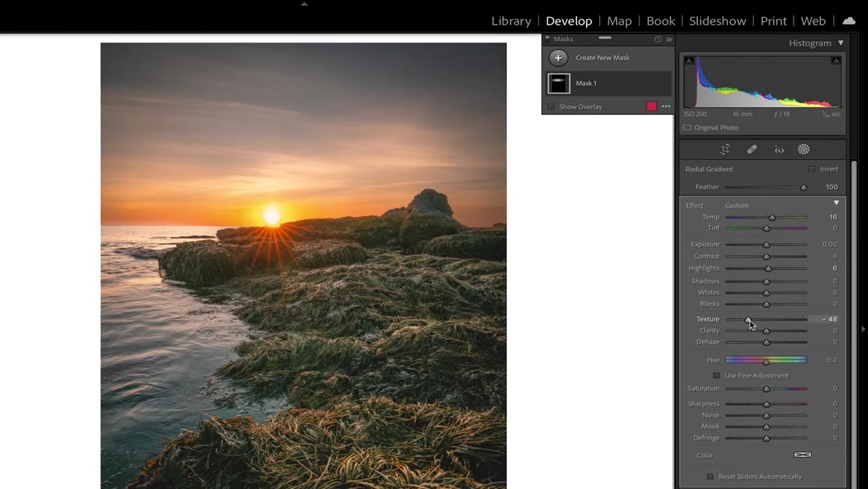Go to the Book module

coord(660,21)
